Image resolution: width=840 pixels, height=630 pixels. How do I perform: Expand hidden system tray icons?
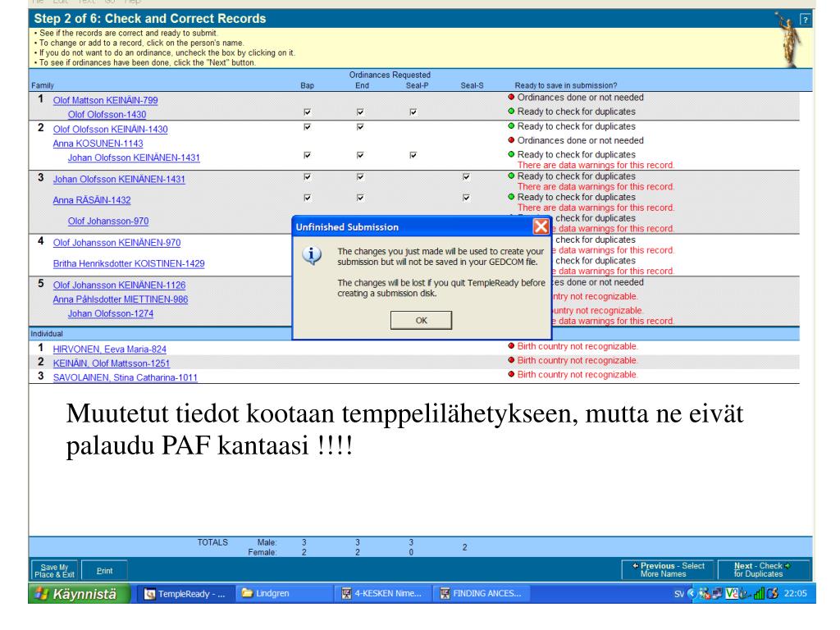(x=691, y=593)
